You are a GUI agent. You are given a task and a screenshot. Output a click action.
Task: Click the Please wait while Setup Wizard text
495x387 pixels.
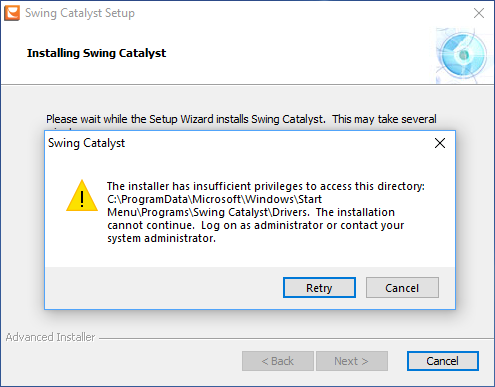click(x=241, y=119)
